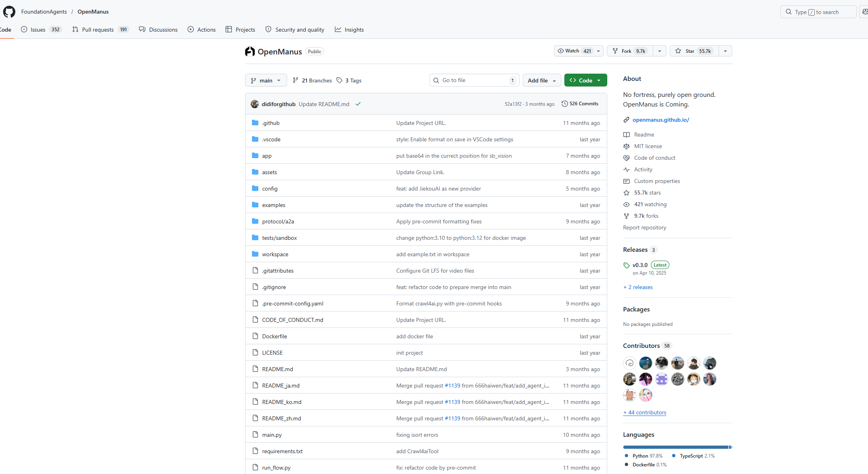This screenshot has height=474, width=868.
Task: Click the Report repository link
Action: pyautogui.click(x=645, y=227)
